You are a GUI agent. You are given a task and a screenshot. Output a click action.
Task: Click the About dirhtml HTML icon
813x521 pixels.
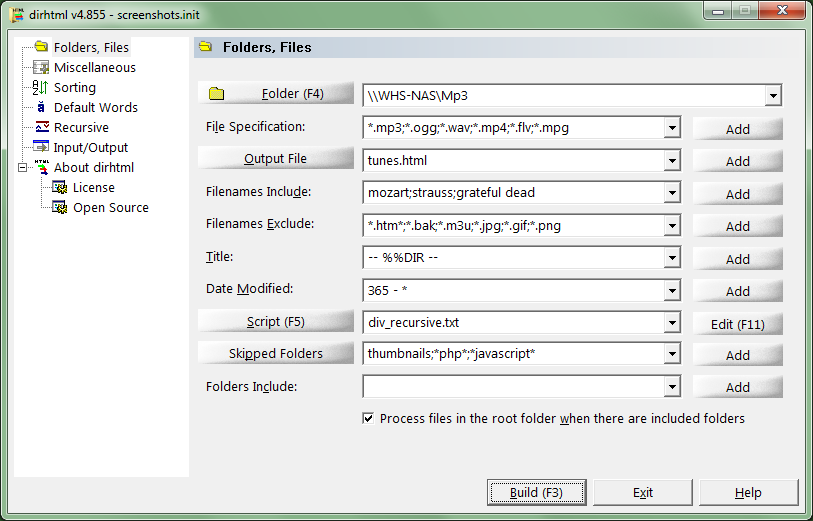coord(41,167)
